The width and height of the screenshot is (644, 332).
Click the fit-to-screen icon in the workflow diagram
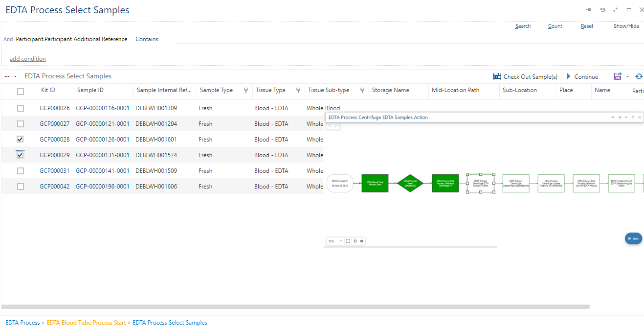[x=348, y=241]
